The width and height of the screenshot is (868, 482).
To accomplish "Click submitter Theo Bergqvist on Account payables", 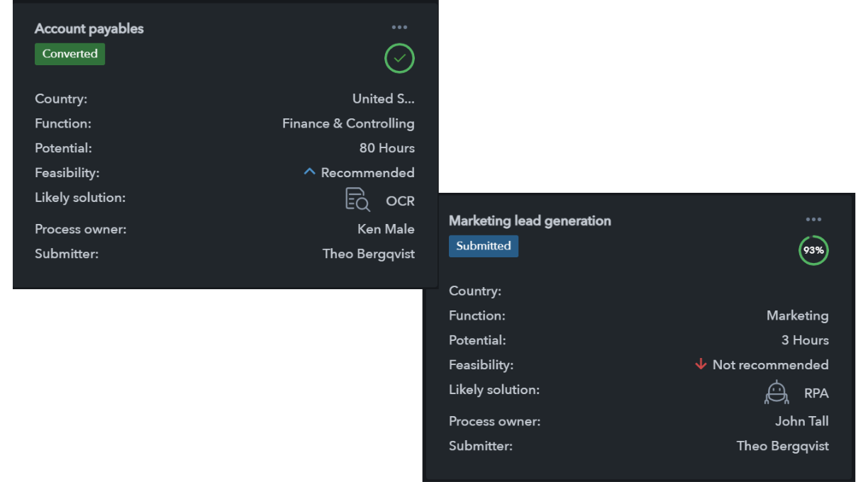I will [x=368, y=254].
